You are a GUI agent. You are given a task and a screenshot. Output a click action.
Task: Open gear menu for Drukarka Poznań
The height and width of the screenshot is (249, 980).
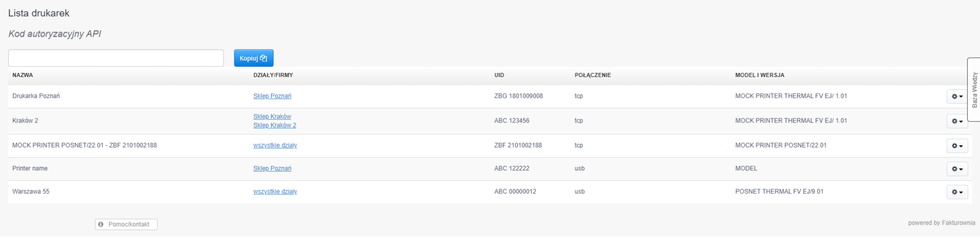[957, 96]
